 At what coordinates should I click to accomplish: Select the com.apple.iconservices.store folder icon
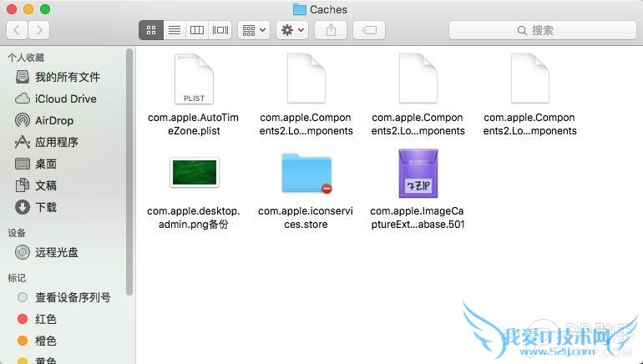306,173
